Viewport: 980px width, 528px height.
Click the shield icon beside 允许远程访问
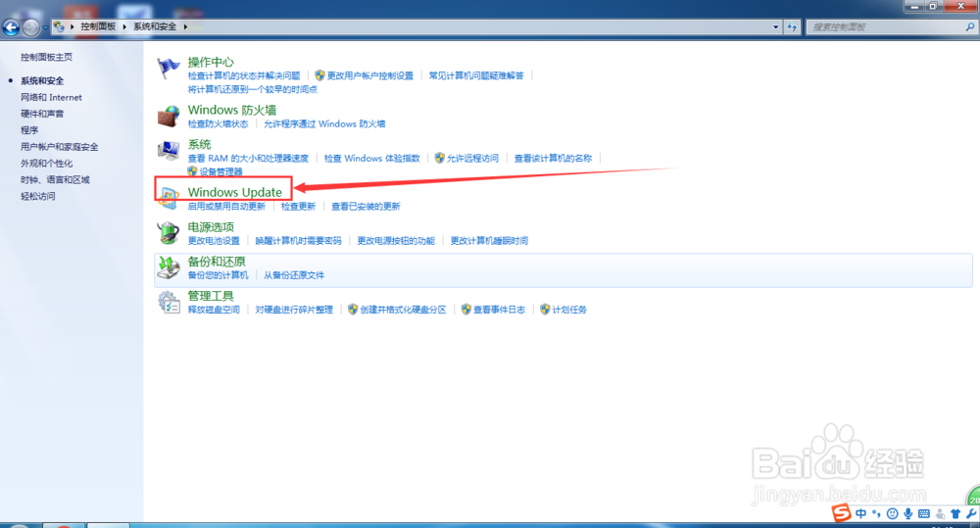coord(439,158)
